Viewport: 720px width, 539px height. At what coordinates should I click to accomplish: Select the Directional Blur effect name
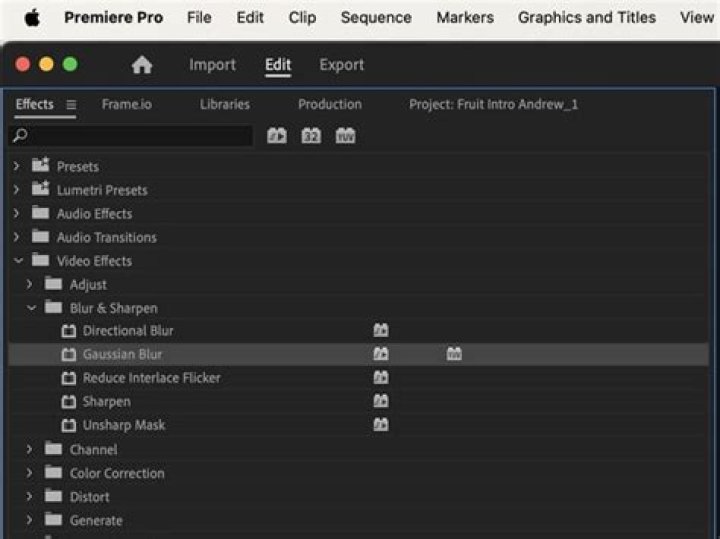click(128, 331)
